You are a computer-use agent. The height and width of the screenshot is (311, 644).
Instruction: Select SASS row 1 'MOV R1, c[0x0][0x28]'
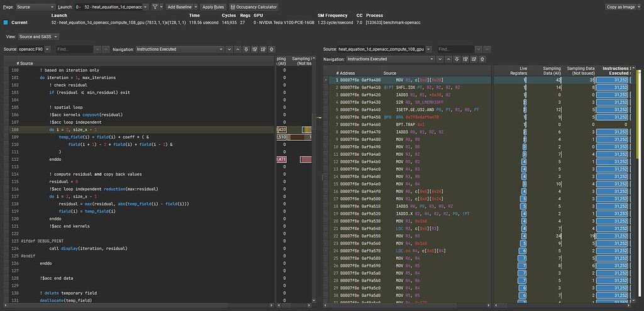(x=409, y=80)
